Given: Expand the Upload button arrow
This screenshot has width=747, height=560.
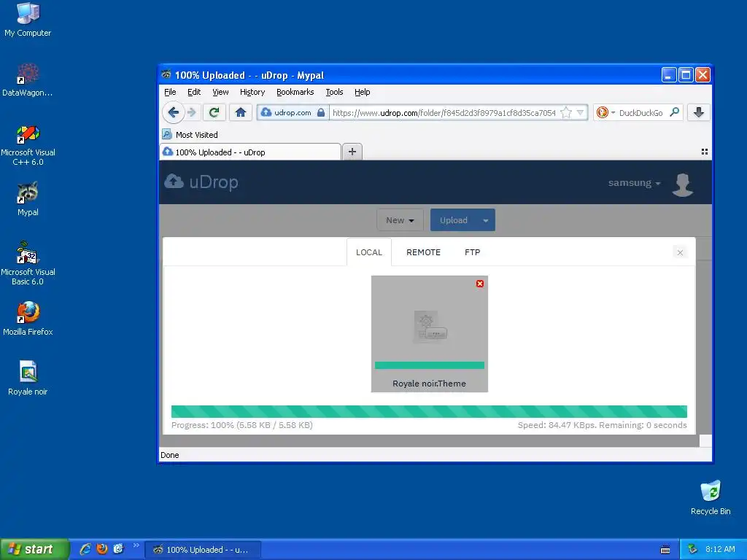Looking at the screenshot, I should coord(486,220).
